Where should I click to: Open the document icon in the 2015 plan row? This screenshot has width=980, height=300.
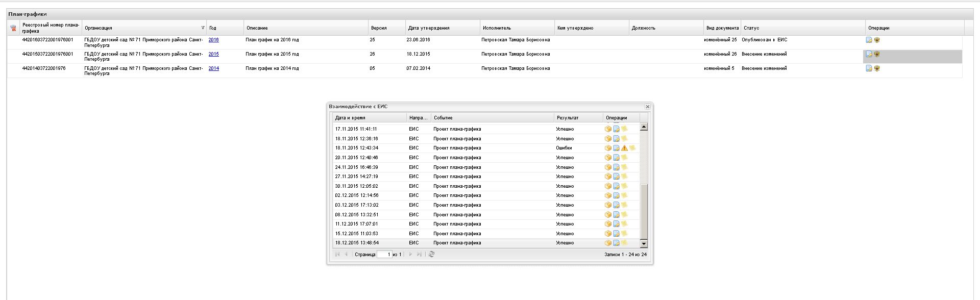click(869, 54)
